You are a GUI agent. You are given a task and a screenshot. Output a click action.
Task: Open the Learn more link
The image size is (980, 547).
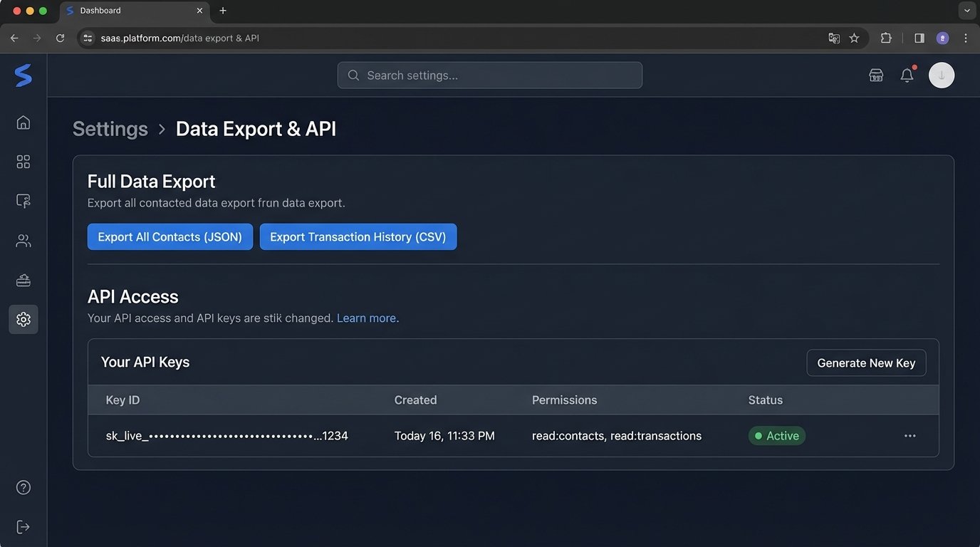click(x=366, y=318)
